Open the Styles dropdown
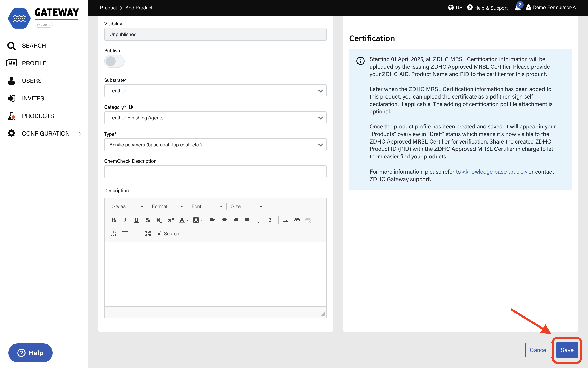 click(128, 206)
